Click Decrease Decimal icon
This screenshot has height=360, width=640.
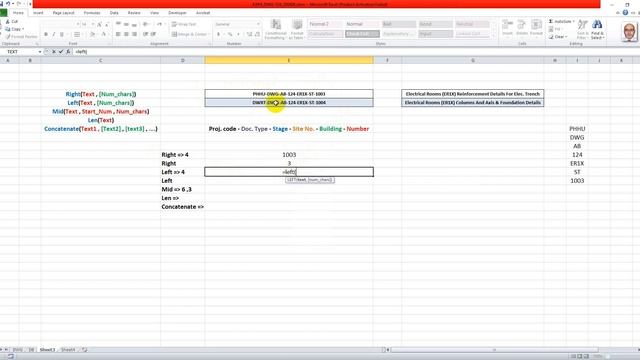[x=257, y=34]
